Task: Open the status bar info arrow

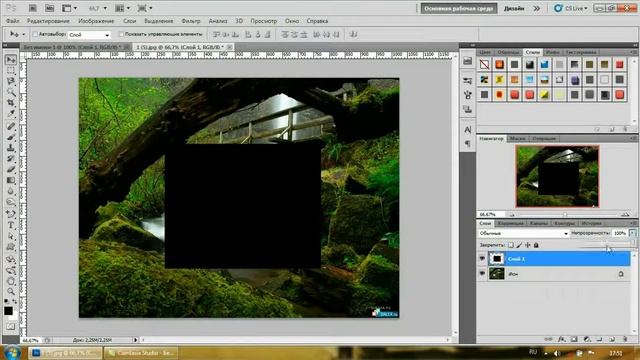Action: click(136, 340)
